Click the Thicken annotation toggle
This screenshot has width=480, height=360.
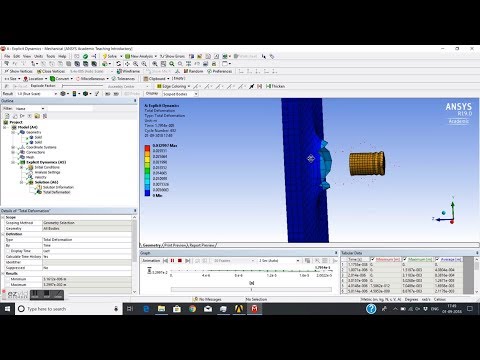coord(275,86)
